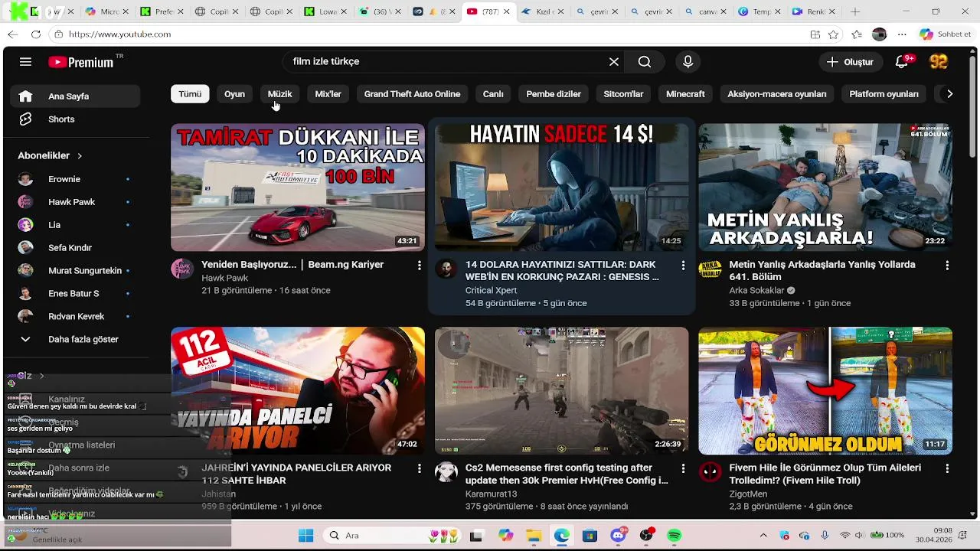This screenshot has height=551, width=980.
Task: Open the Murat Sungurtekin subscription
Action: tap(75, 271)
